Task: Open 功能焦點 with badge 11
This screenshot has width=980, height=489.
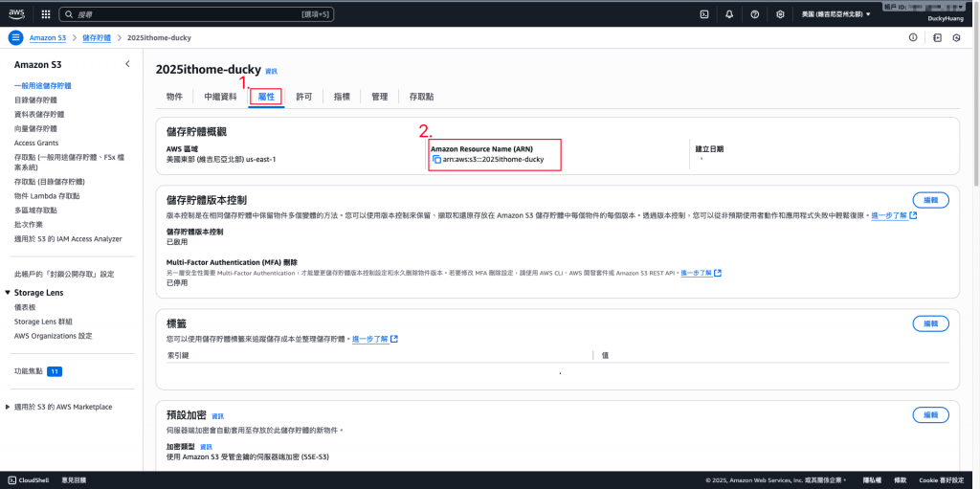Action: (x=38, y=371)
